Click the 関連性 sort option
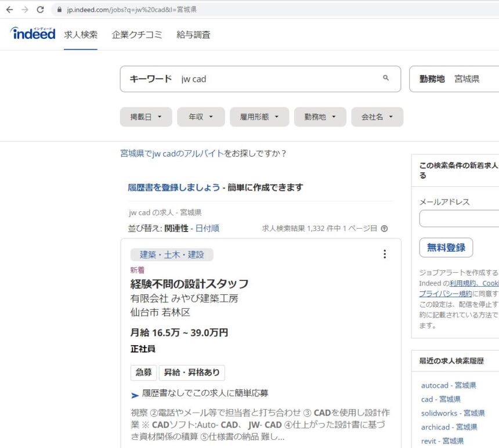 (176, 229)
